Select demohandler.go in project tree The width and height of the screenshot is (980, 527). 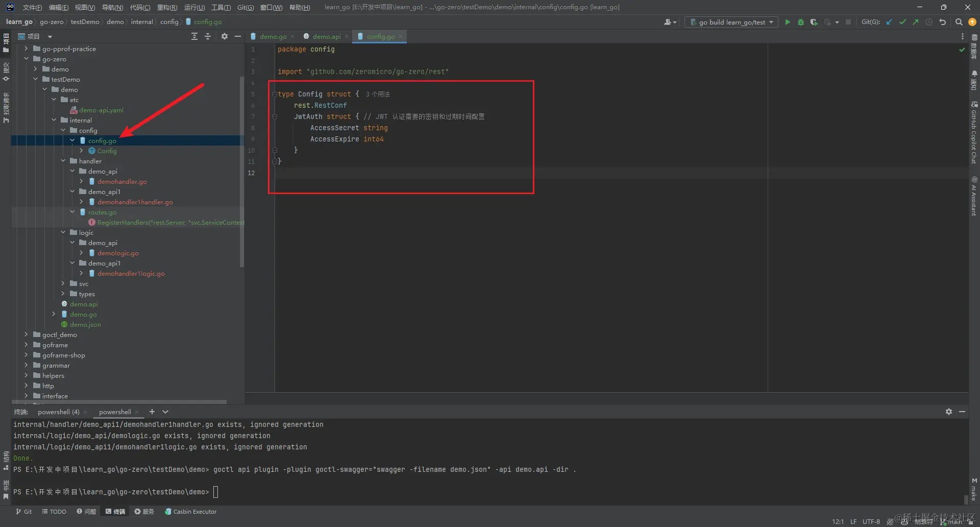click(x=122, y=181)
